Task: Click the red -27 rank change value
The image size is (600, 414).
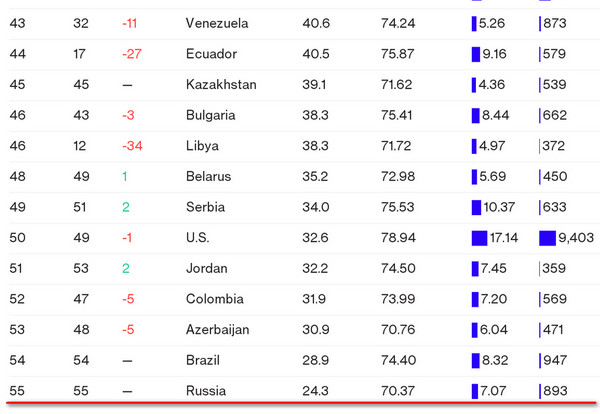Action: point(131,54)
